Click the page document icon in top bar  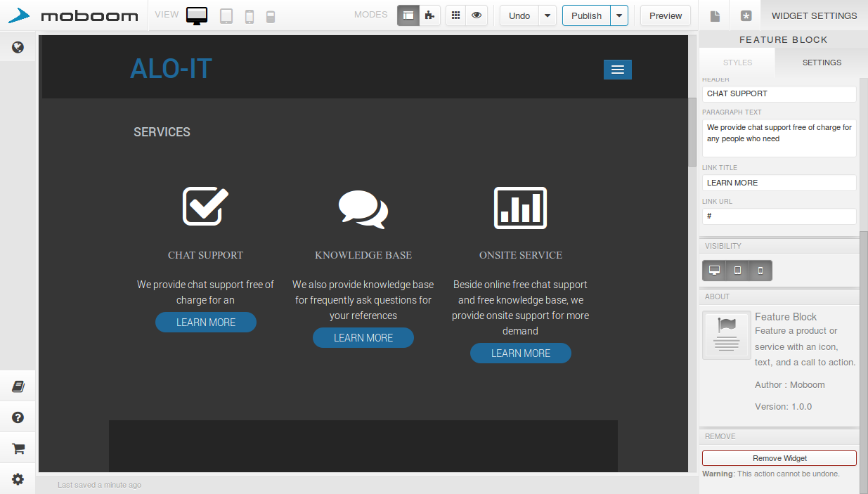coord(715,16)
